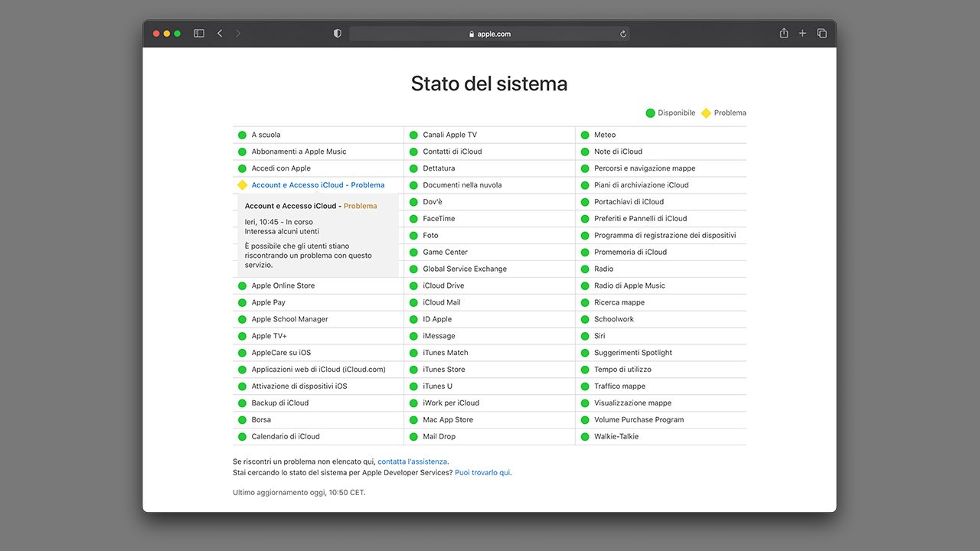Click the Disponibile legend green indicator
This screenshot has width=980, height=551.
pyautogui.click(x=650, y=113)
